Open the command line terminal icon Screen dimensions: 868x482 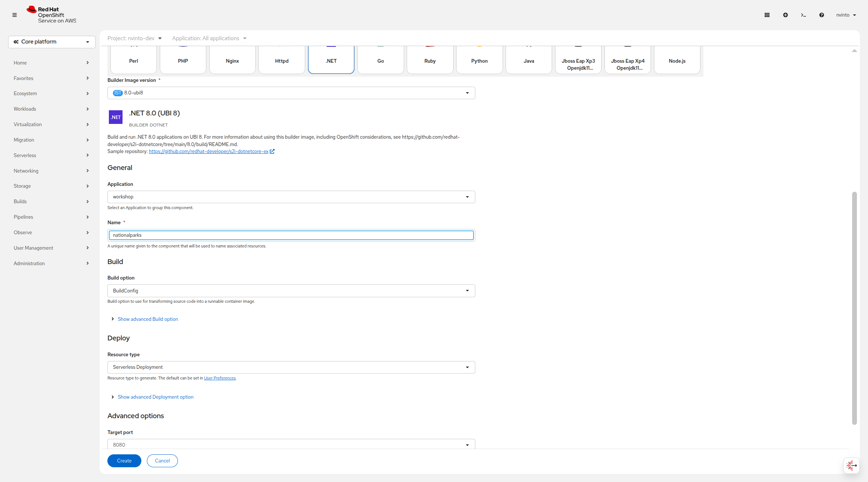pos(803,15)
